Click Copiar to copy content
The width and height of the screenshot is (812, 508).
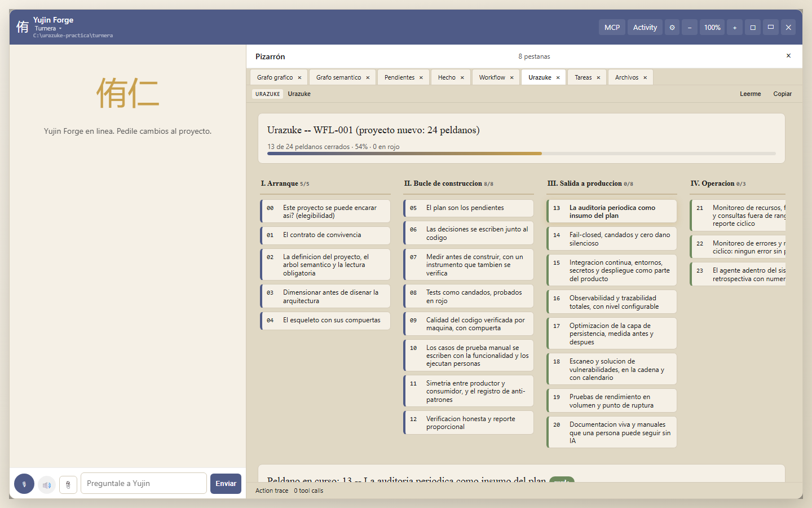(782, 94)
